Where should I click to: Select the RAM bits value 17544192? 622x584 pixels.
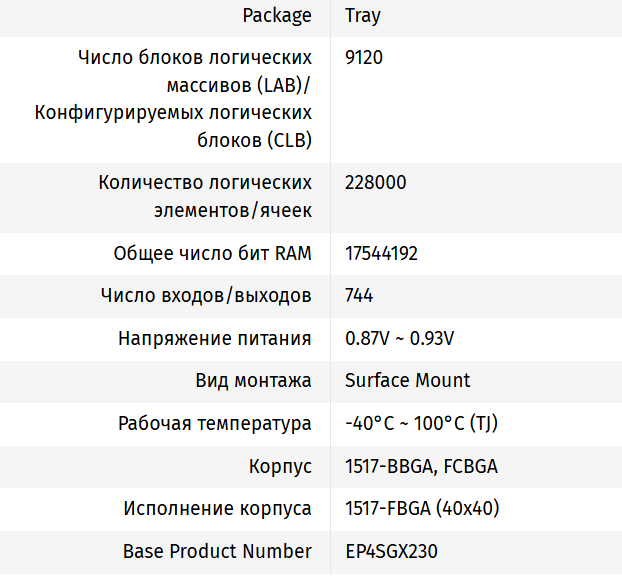point(381,254)
